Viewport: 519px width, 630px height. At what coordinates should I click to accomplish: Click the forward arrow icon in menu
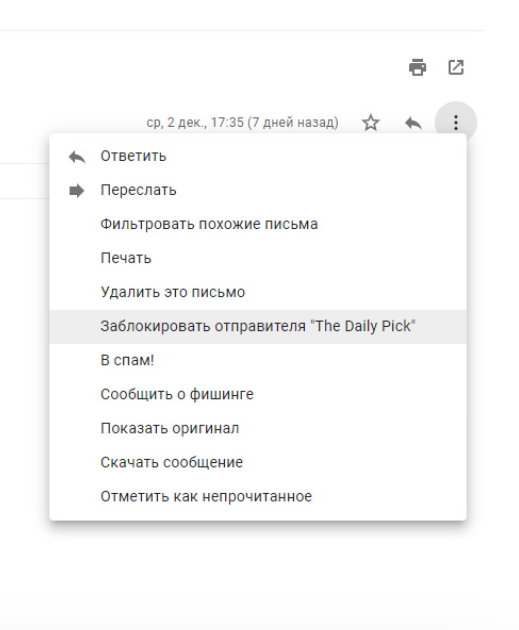pyautogui.click(x=77, y=190)
